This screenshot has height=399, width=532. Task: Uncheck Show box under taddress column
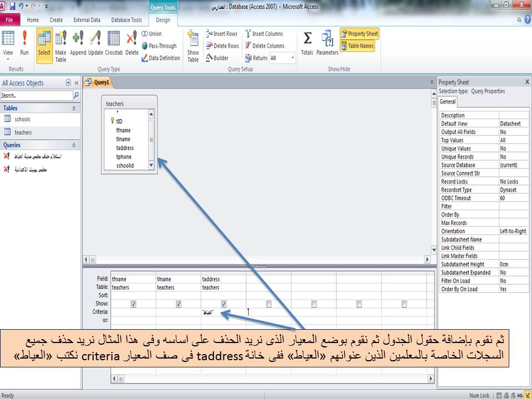(223, 304)
